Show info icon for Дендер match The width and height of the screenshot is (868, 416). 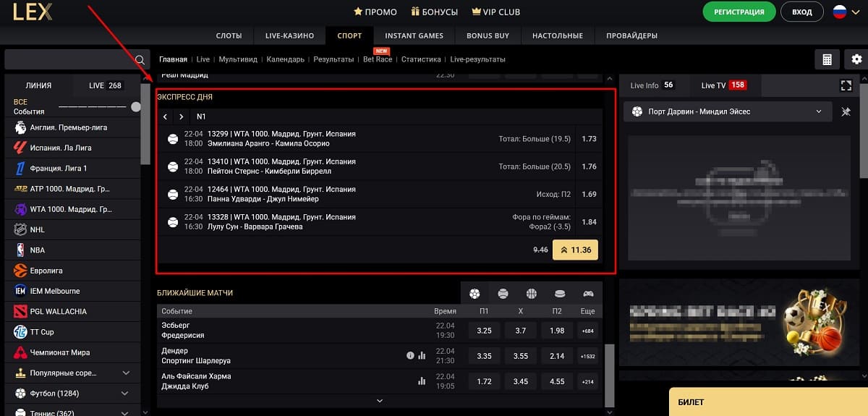tap(410, 355)
